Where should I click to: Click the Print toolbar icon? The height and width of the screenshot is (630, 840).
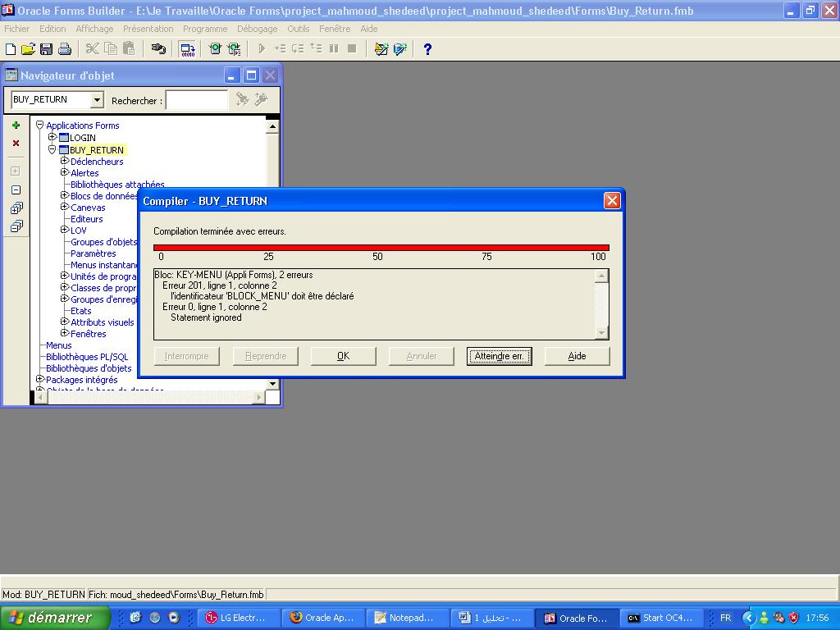[64, 49]
